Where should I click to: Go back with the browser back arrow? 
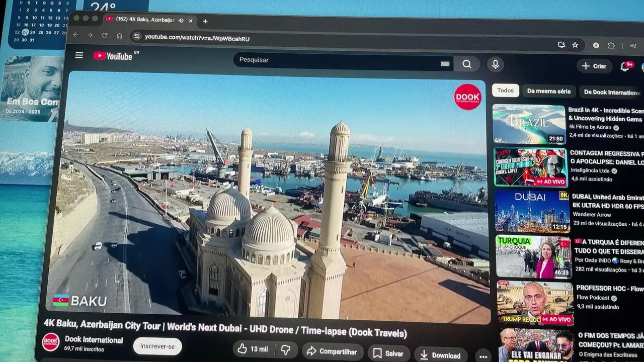[x=75, y=35]
